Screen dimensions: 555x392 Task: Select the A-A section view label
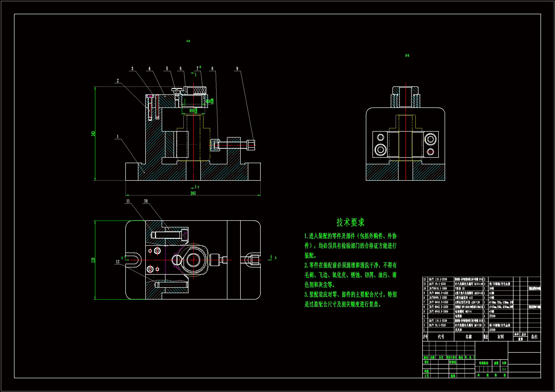click(x=188, y=41)
